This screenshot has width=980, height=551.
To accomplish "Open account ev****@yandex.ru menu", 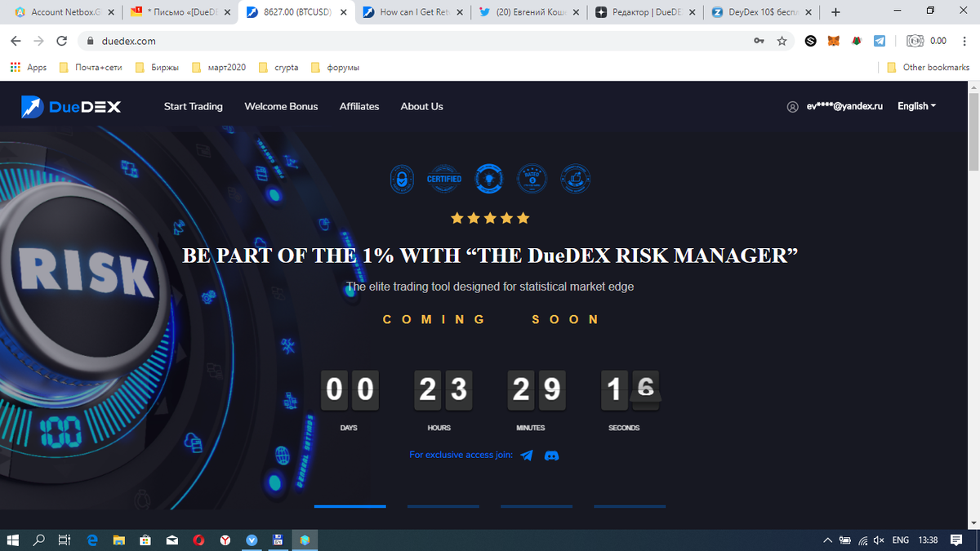I will tap(844, 107).
